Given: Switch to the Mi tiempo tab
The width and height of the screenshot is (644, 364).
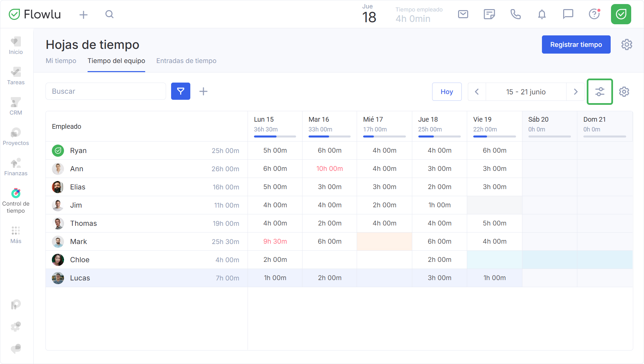Looking at the screenshot, I should click(x=61, y=61).
